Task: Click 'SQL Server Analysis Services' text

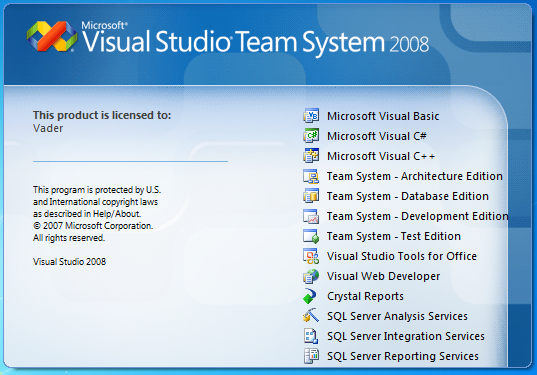Action: pyautogui.click(x=397, y=316)
